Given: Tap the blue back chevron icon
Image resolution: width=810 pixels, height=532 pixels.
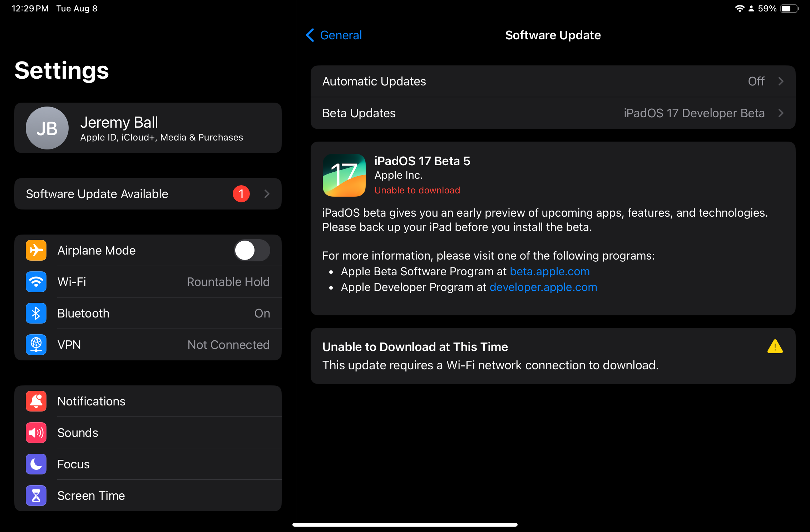Looking at the screenshot, I should 310,35.
